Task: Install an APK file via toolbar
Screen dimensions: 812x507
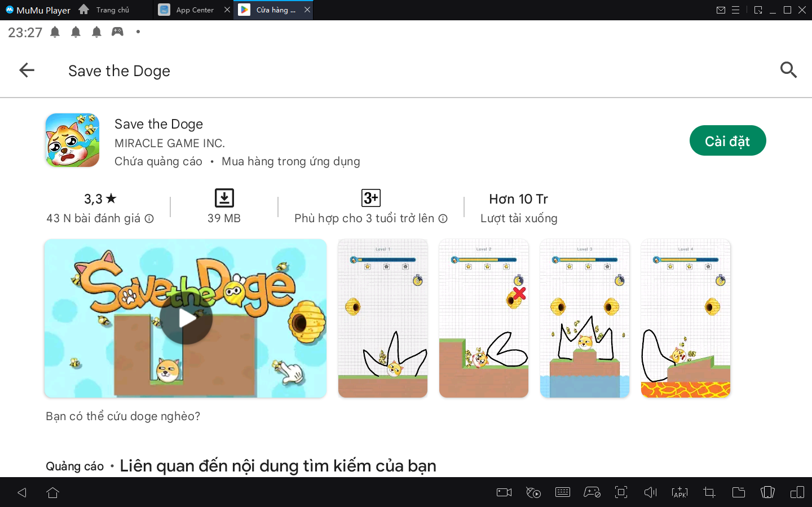Action: point(679,492)
